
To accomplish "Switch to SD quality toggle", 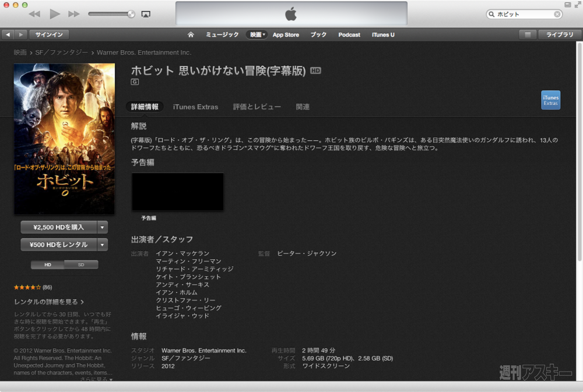I will pos(81,264).
